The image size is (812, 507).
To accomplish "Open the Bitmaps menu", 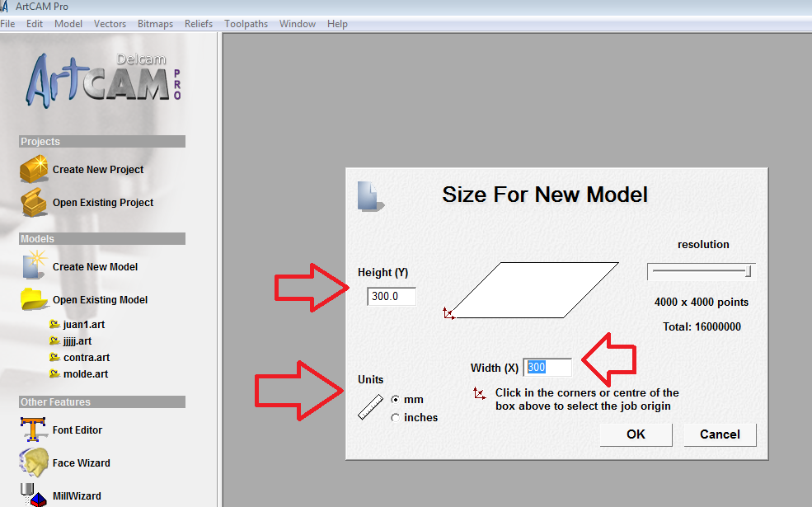I will [155, 24].
